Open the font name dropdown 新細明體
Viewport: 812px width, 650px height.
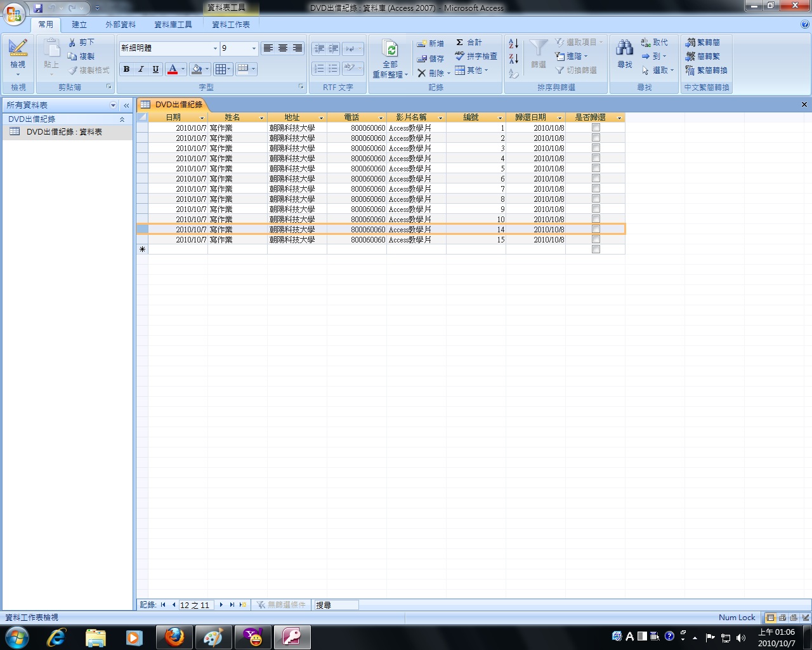215,48
